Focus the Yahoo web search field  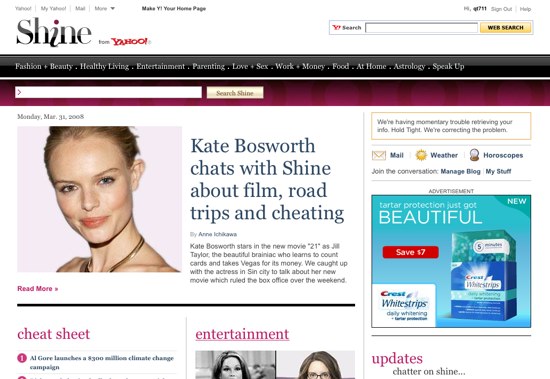(421, 27)
